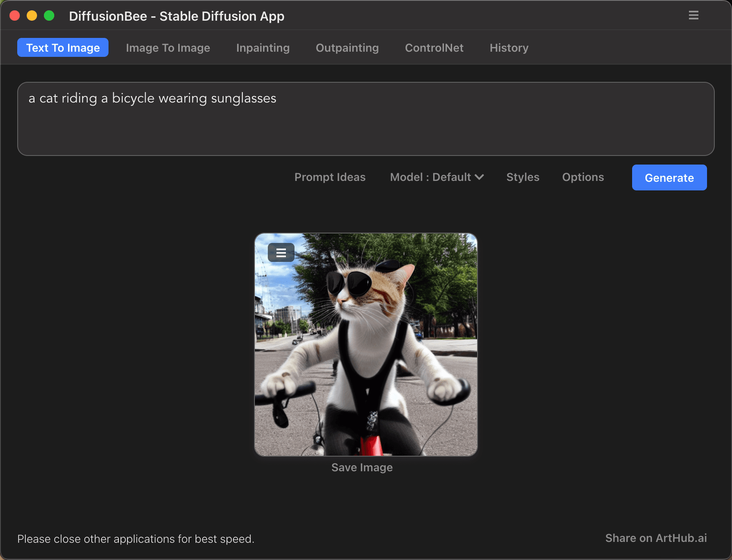Open the image options menu icon

[x=281, y=253]
